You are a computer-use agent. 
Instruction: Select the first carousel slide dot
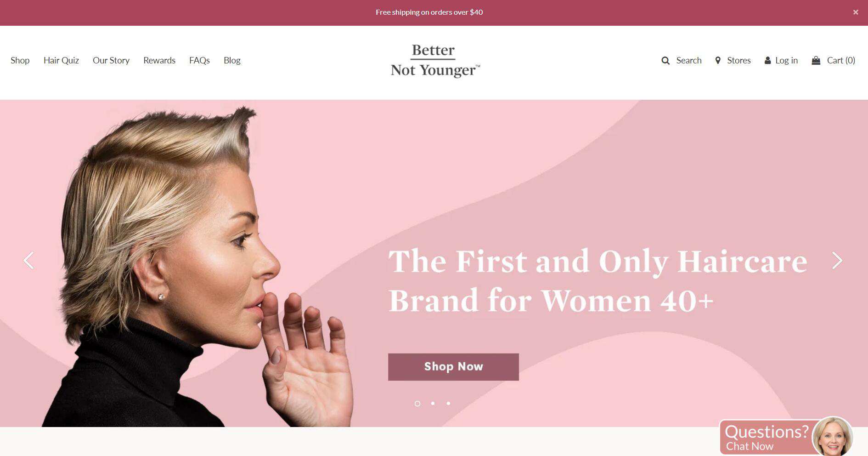click(417, 404)
